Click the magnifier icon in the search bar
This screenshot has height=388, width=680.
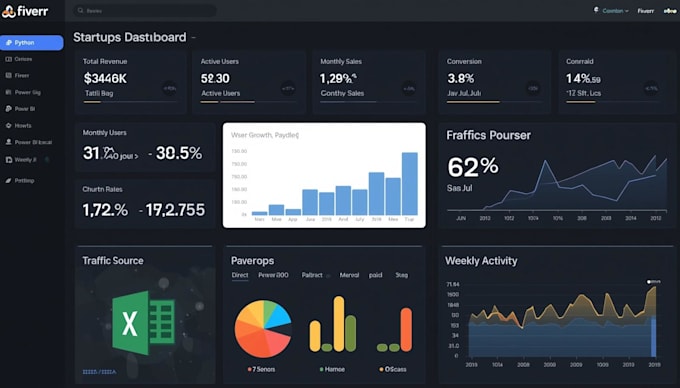point(81,10)
